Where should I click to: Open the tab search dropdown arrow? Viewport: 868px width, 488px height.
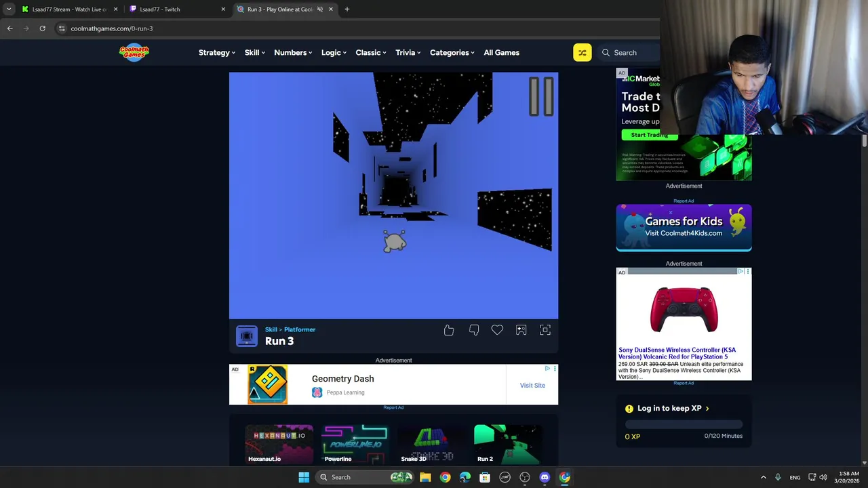[8, 9]
